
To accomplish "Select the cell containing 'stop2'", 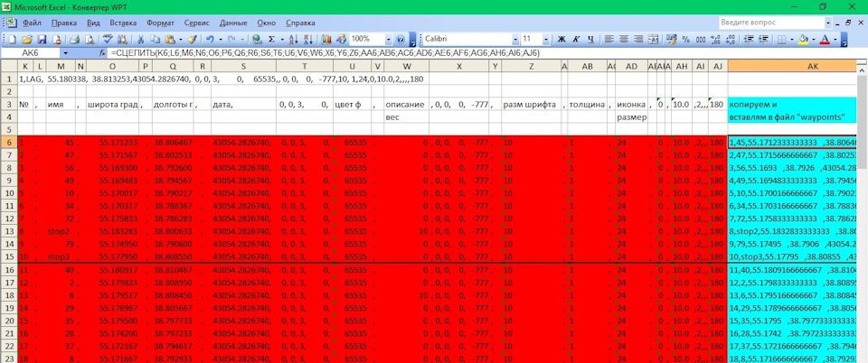I will pos(61,231).
